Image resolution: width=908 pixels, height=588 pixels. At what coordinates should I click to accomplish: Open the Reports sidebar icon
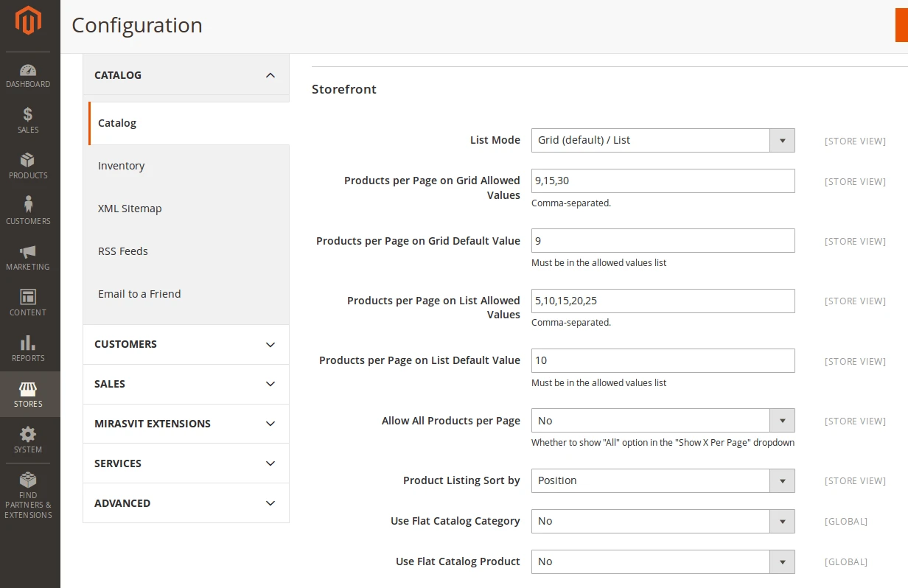pyautogui.click(x=28, y=348)
